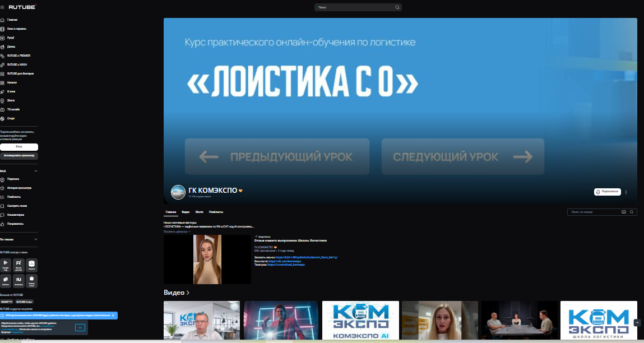Click the Вход login button

(x=19, y=147)
